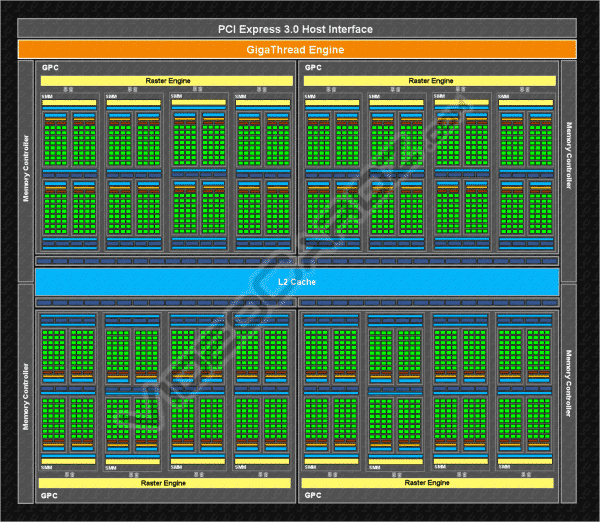Click the PCI Express 3.0 Host Interface bar

tap(297, 29)
